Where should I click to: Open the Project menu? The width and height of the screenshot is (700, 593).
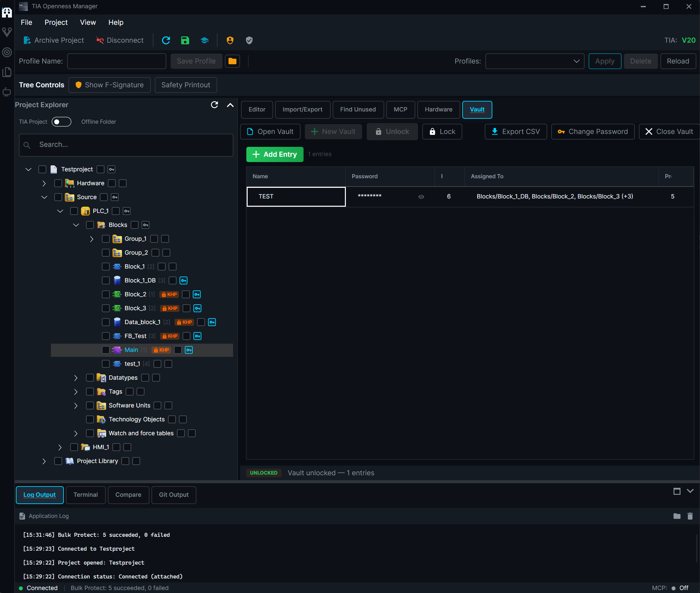click(56, 22)
